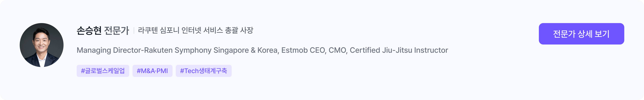Viewport: 644px width, 100px height.
Task: Click the 총괄 사장 position text
Action: (x=239, y=30)
